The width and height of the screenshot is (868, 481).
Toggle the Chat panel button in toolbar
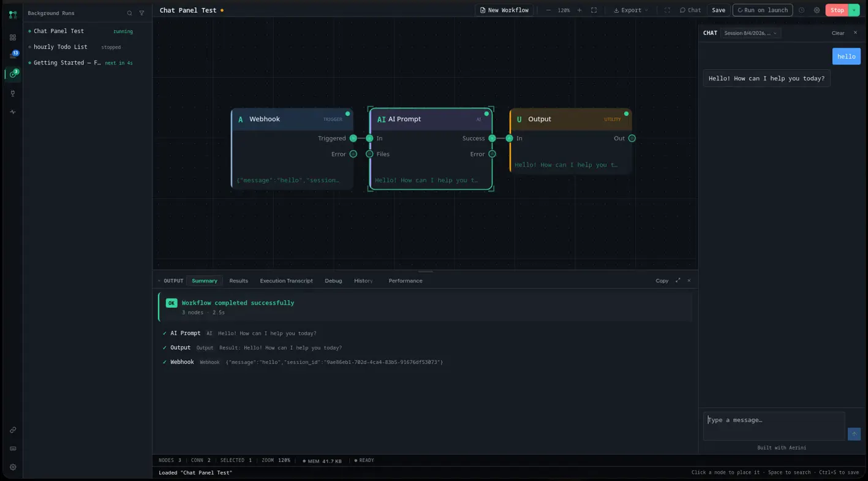click(x=690, y=10)
